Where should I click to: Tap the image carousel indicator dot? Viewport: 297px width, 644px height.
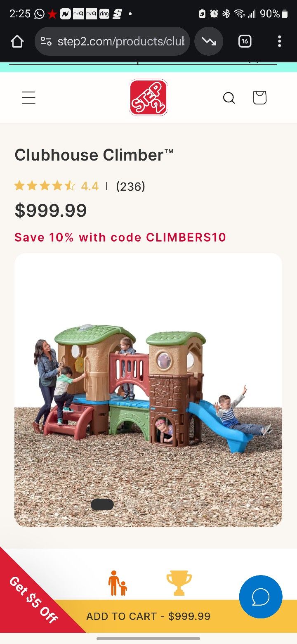click(102, 504)
